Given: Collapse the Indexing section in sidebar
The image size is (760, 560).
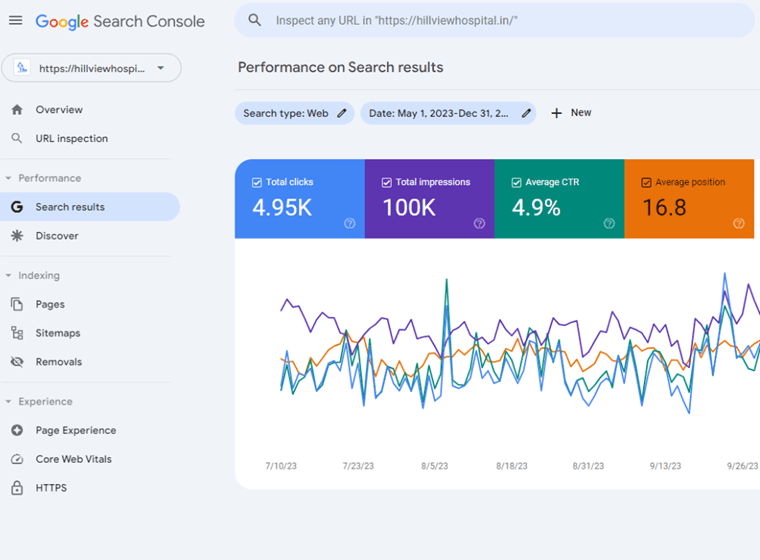Looking at the screenshot, I should point(9,276).
